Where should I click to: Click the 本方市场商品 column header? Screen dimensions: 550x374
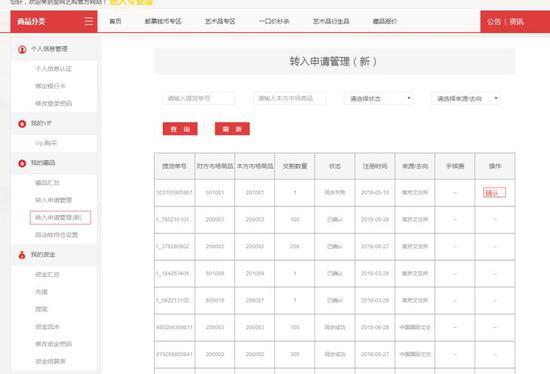point(255,166)
